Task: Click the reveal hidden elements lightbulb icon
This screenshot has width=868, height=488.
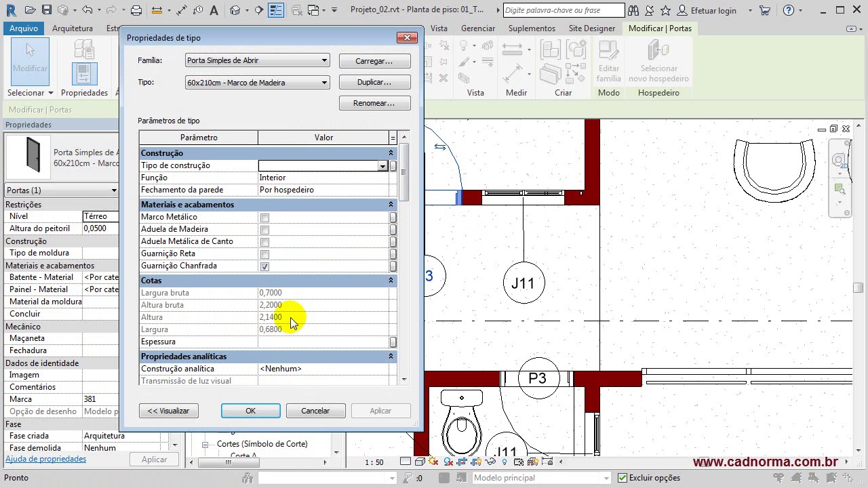Action: tap(504, 462)
